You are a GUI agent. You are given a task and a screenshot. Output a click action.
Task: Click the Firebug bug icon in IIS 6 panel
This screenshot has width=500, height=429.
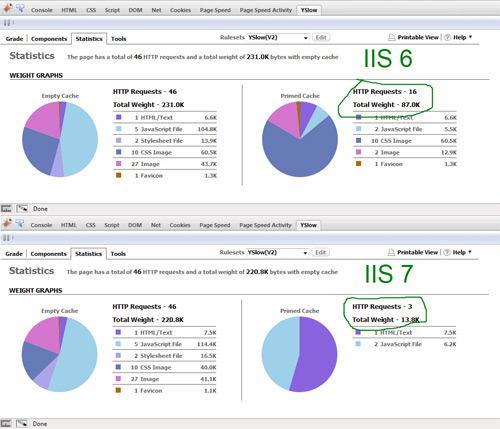7,8
